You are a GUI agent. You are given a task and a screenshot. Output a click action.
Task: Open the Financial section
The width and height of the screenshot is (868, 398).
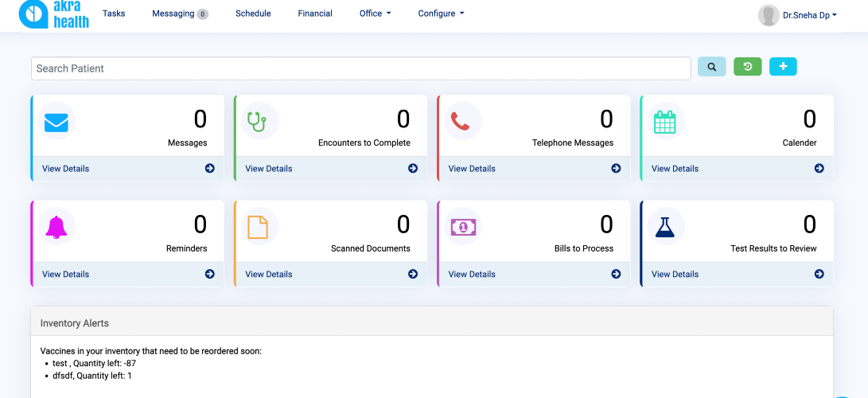[x=315, y=14]
